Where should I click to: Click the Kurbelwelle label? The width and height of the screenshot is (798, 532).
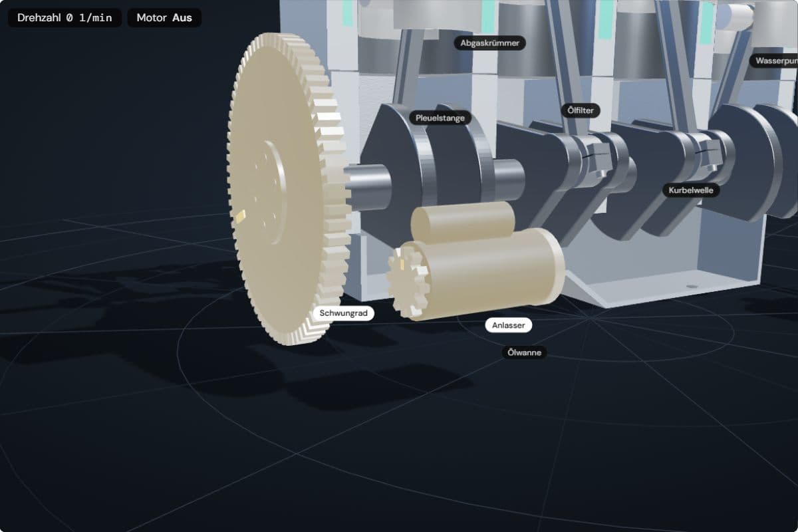(x=692, y=190)
